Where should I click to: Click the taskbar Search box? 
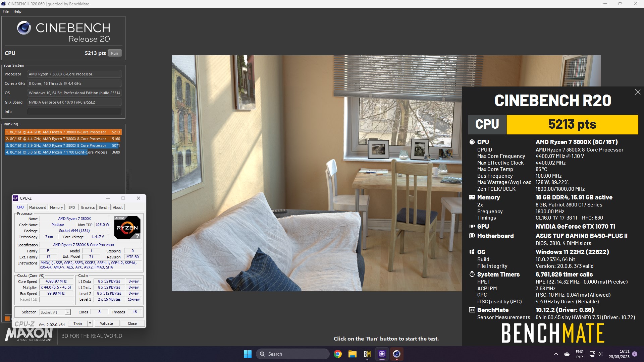point(292,354)
